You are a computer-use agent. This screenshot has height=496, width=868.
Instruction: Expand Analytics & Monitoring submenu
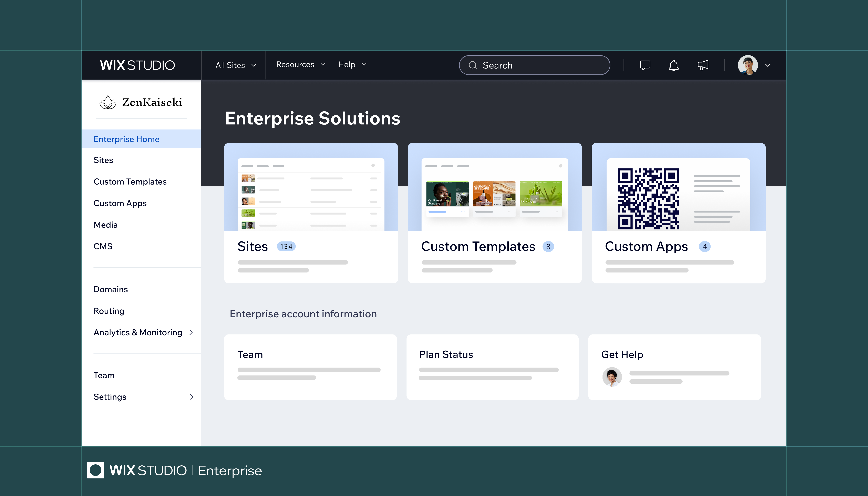pyautogui.click(x=191, y=332)
